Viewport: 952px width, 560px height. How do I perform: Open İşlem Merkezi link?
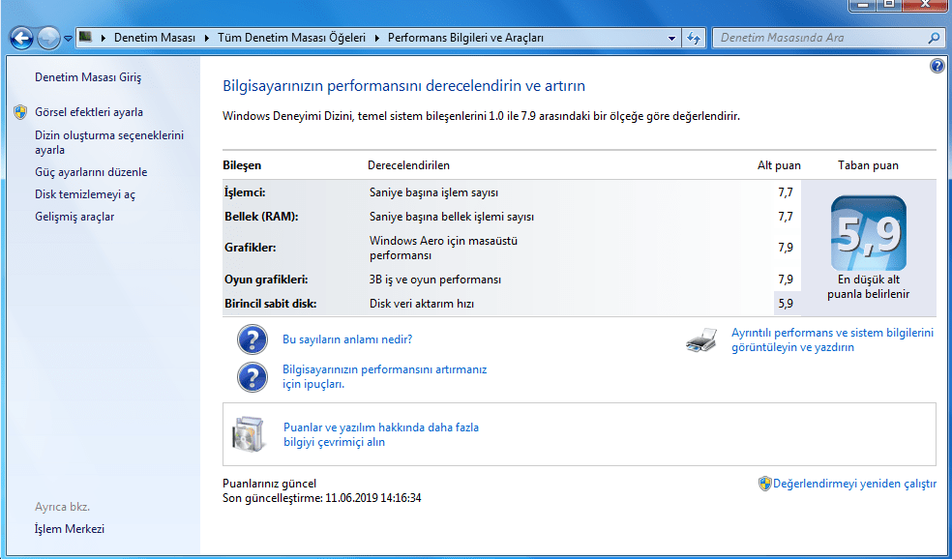70,529
